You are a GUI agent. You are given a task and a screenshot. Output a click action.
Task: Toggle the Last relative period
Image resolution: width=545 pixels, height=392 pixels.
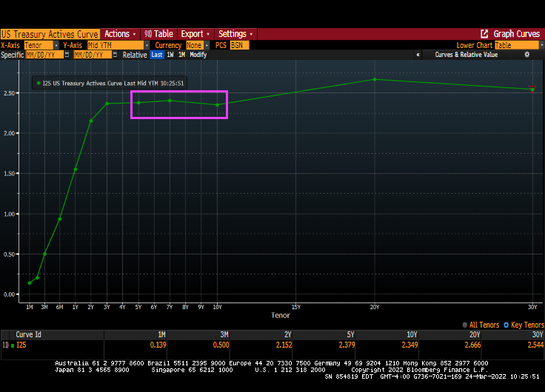point(157,55)
